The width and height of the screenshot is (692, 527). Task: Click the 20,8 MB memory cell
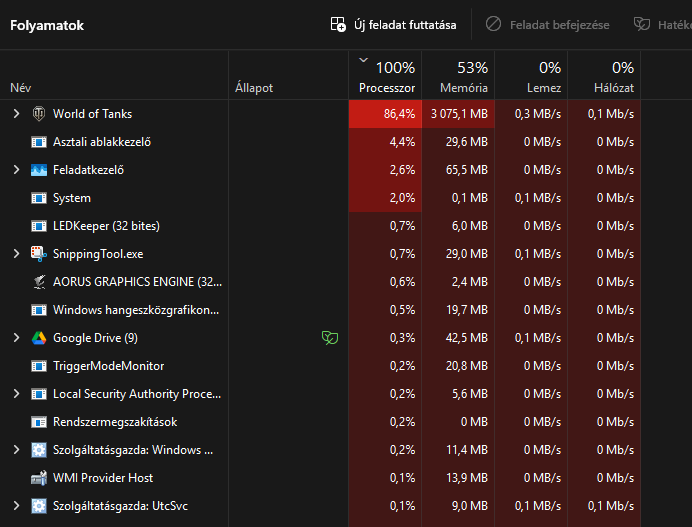coord(458,366)
